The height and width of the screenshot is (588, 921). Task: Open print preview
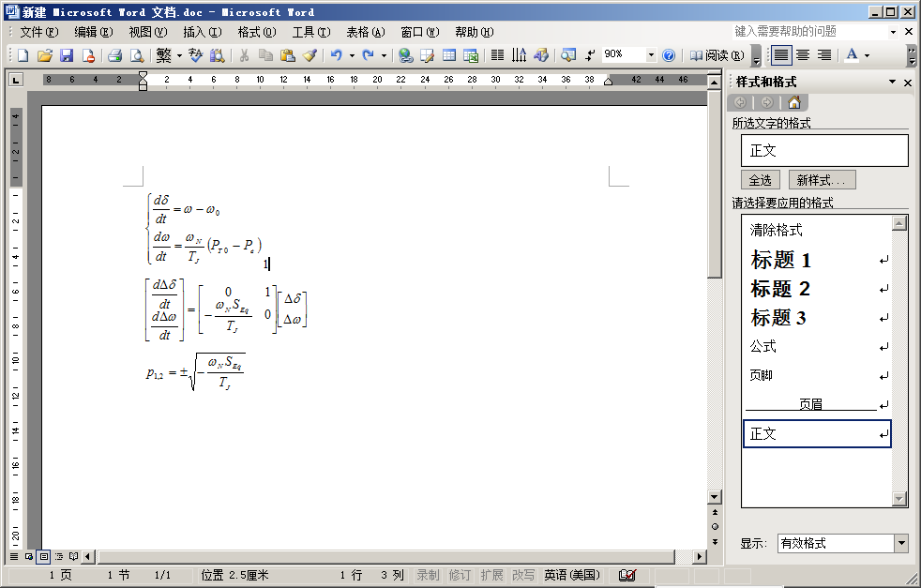(137, 55)
